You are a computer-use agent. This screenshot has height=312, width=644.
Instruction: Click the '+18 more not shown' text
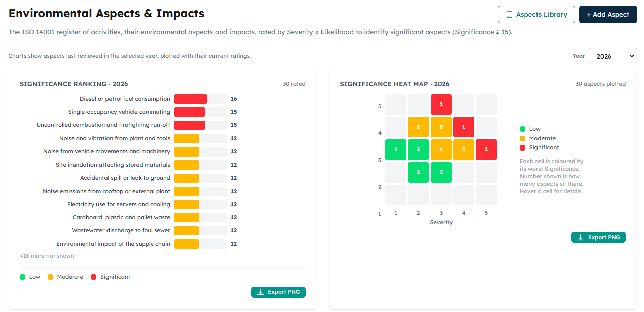(x=47, y=256)
